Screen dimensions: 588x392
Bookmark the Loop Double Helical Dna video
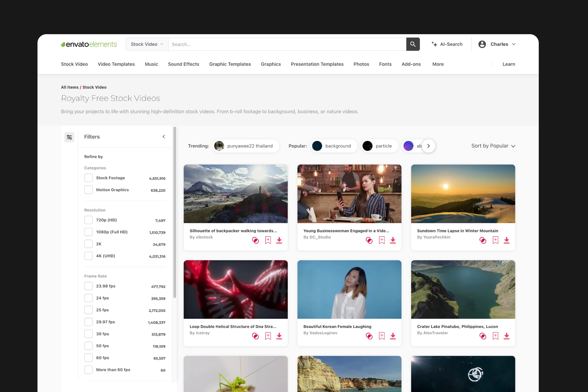pyautogui.click(x=268, y=336)
